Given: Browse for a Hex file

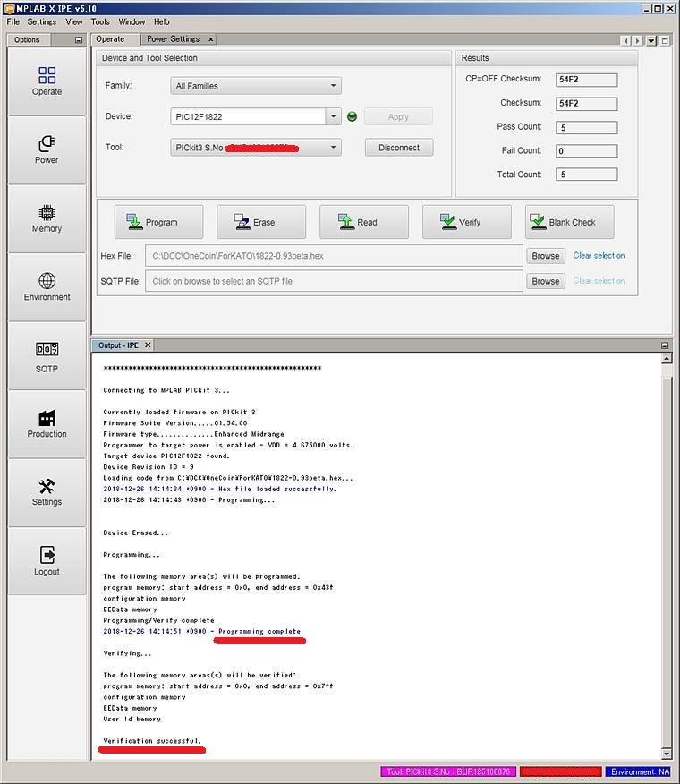Looking at the screenshot, I should tap(546, 256).
